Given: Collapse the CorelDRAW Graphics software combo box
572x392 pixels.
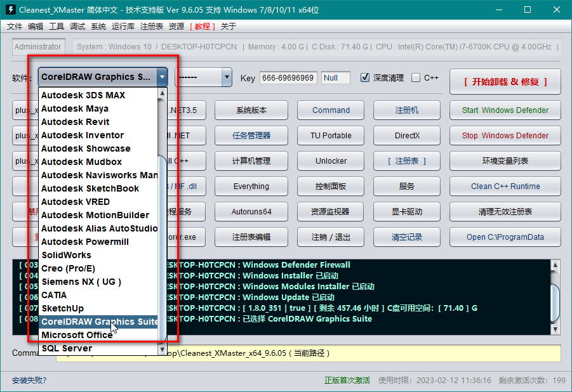Looking at the screenshot, I should pyautogui.click(x=162, y=77).
